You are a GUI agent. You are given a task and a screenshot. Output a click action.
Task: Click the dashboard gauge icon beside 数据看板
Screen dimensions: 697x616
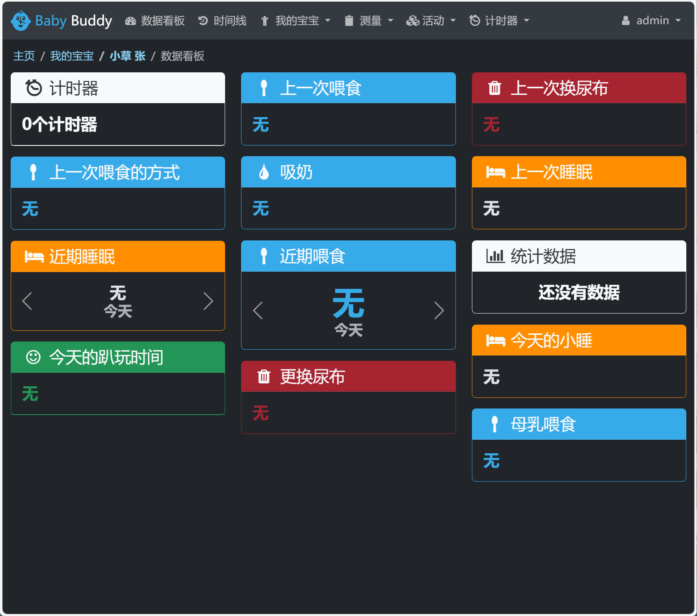[x=130, y=20]
